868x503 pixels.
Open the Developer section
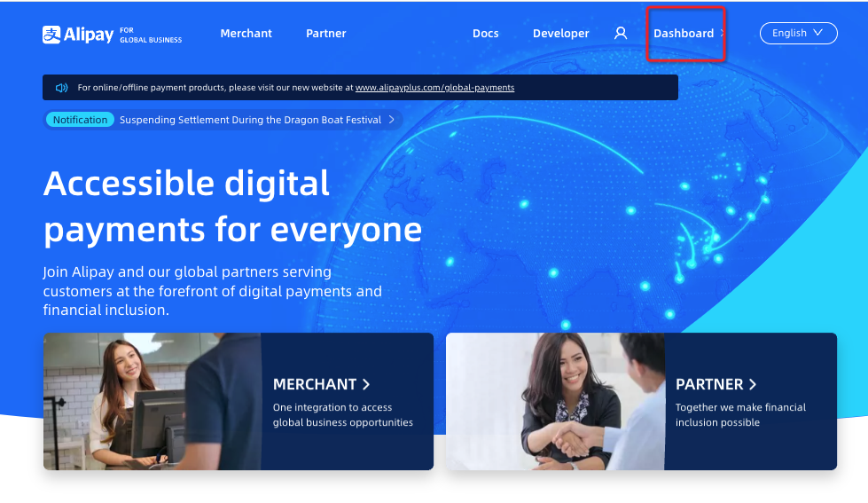[x=560, y=33]
